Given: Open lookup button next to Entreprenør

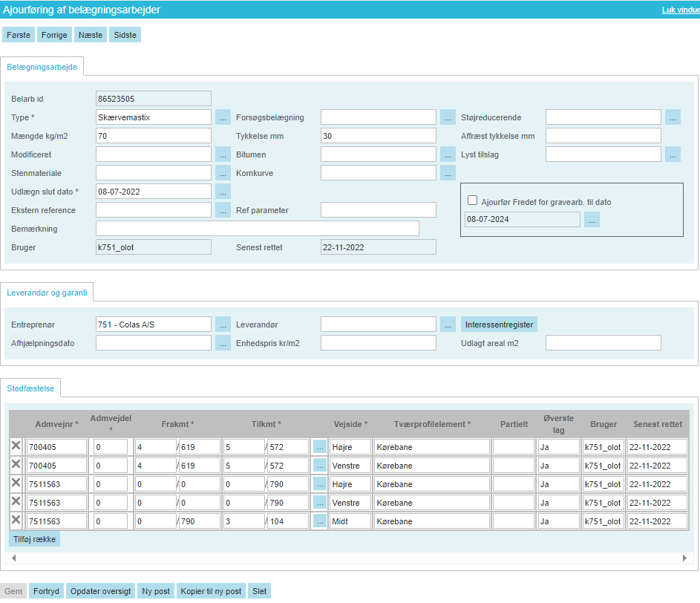Looking at the screenshot, I should [223, 325].
